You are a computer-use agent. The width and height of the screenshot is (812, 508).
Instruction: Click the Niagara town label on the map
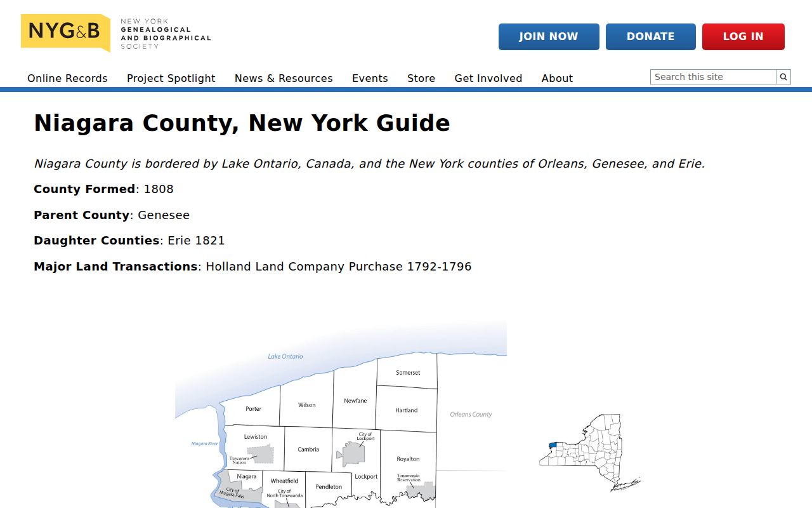[247, 476]
